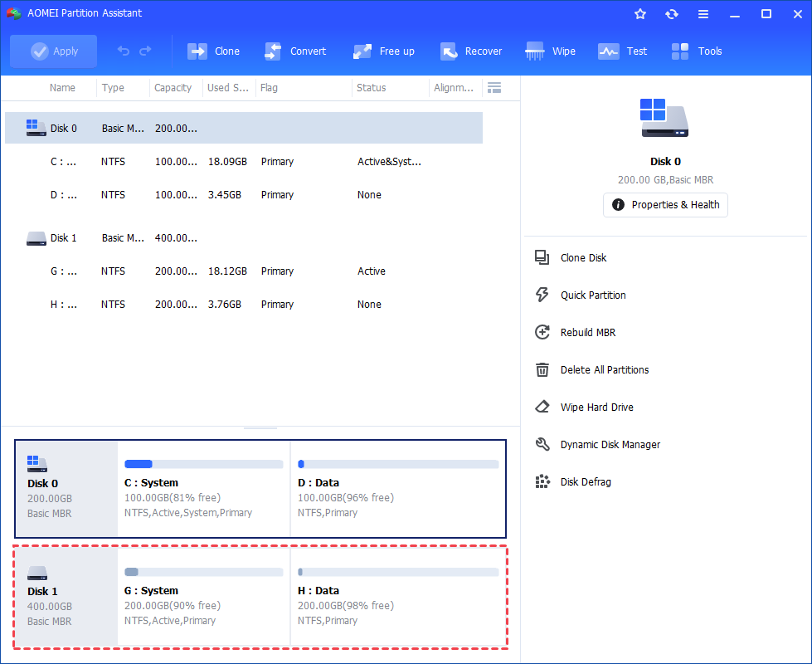Click the Apply checkmark button
Viewport: 812px width, 664px height.
click(x=53, y=51)
